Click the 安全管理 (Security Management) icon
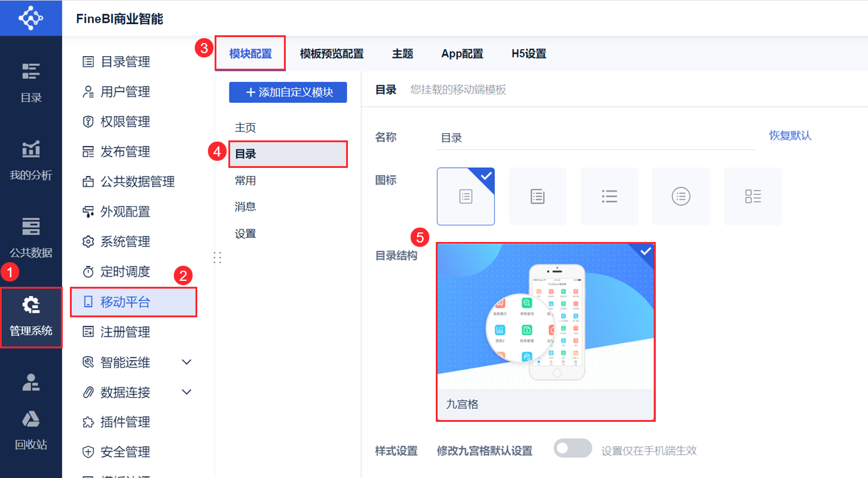The image size is (868, 478). click(87, 452)
